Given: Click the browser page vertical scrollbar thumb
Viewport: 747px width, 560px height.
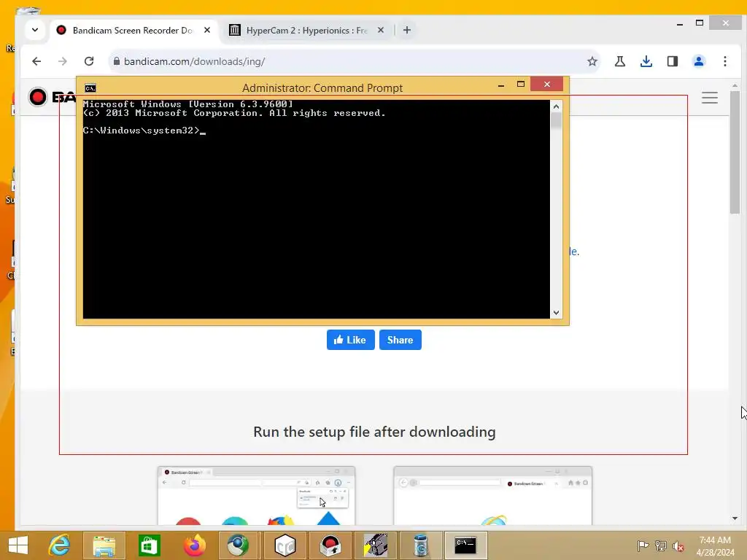Looking at the screenshot, I should (735, 152).
